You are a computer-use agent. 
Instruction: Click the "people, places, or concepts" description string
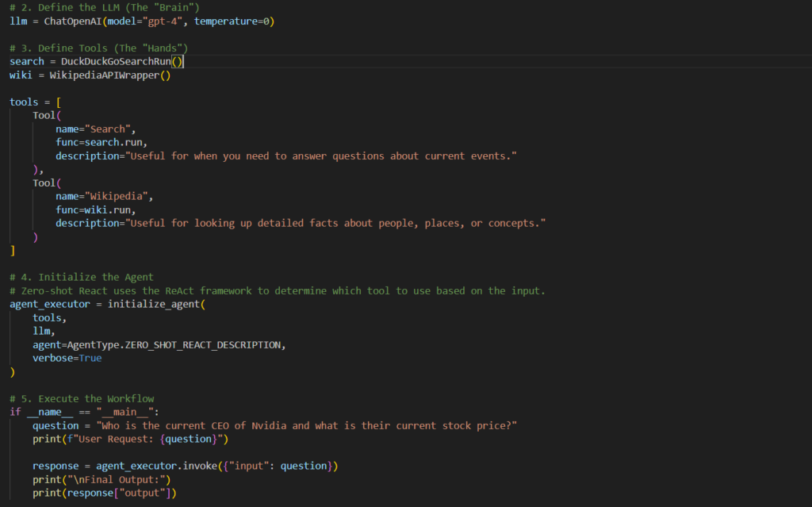pos(335,223)
